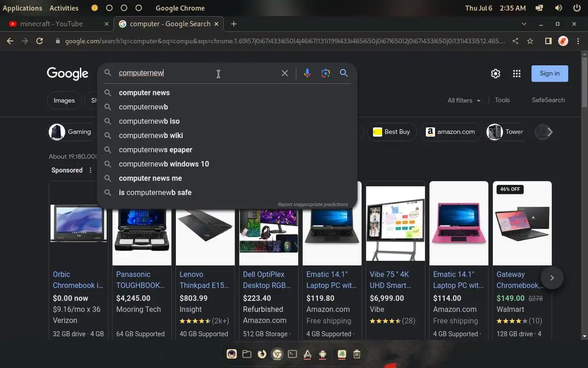Expand the All filters dropdown
This screenshot has height=368, width=588.
(464, 100)
